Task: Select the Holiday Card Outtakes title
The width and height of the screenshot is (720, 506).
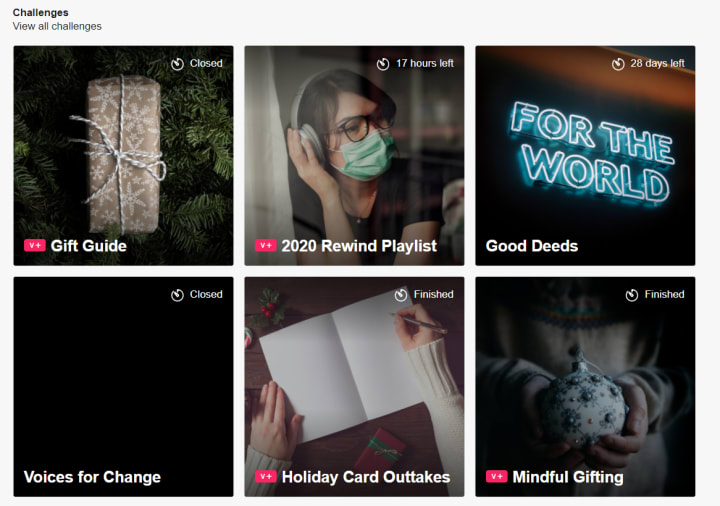Action: pyautogui.click(x=366, y=477)
